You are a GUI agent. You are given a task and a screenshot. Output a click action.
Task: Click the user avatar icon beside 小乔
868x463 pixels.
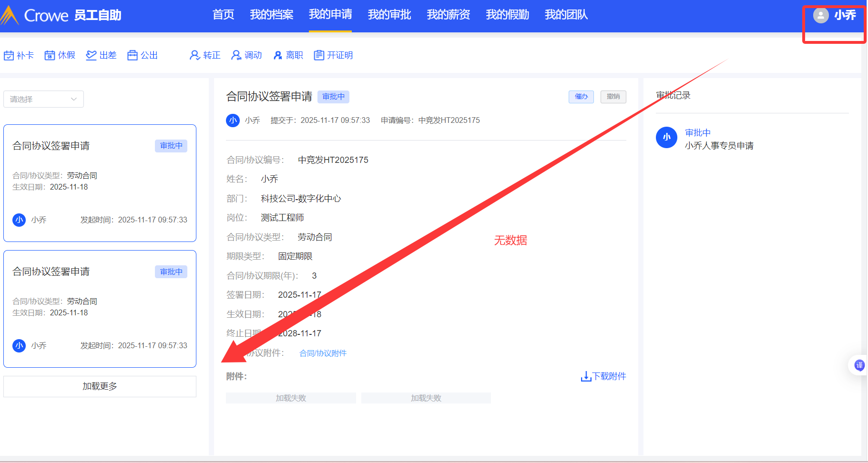click(820, 16)
